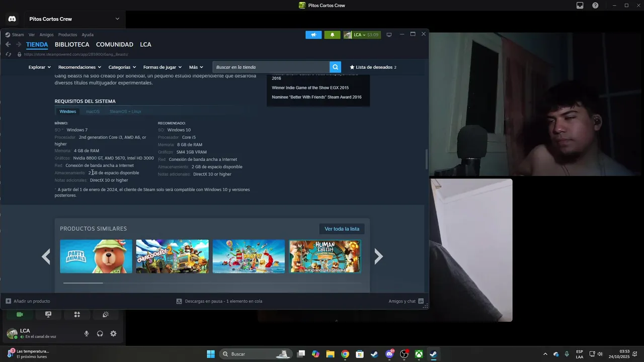
Task: Open the Formas de jugar dropdown
Action: (163, 67)
